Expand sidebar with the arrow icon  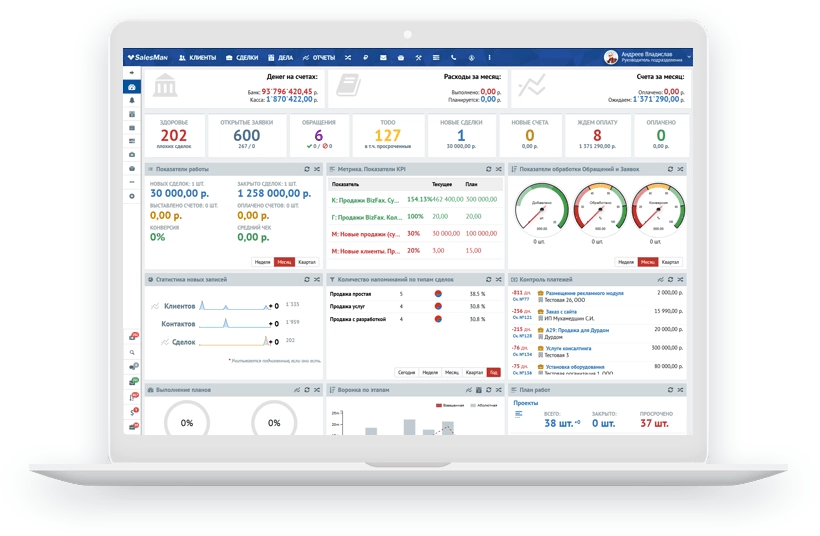pos(132,73)
